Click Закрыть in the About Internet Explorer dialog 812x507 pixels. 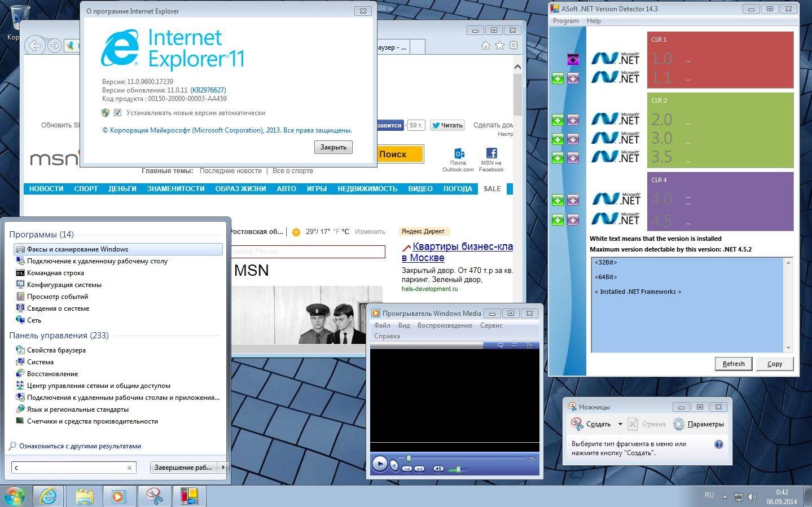click(x=333, y=147)
